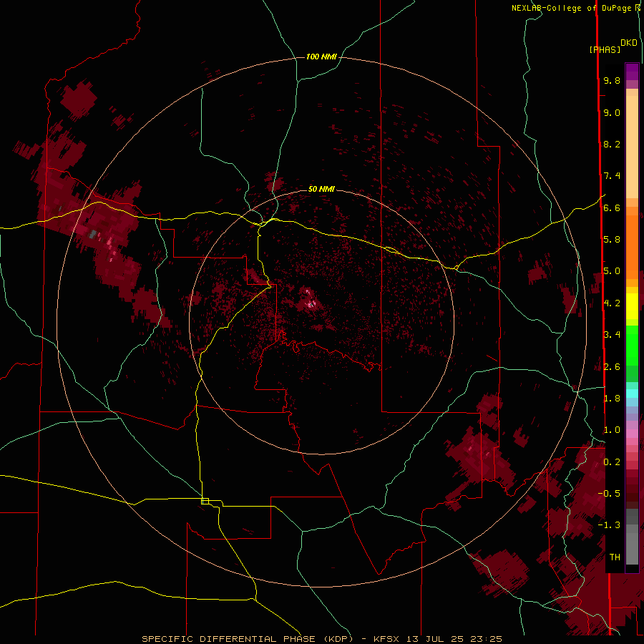
Task: Click the 100 NMI range ring label
Action: click(x=321, y=57)
